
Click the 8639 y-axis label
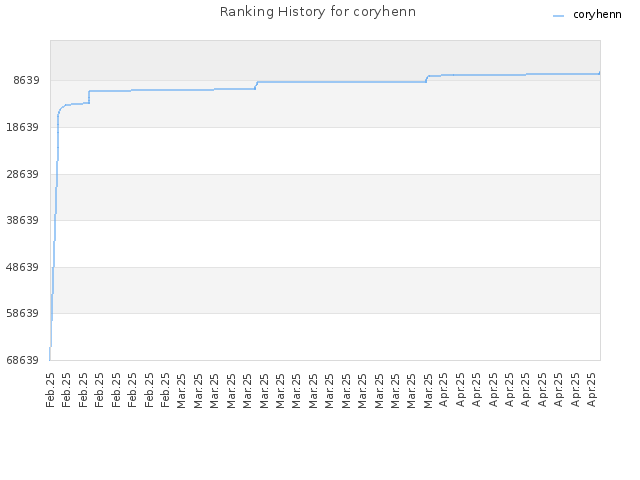[x=27, y=80]
